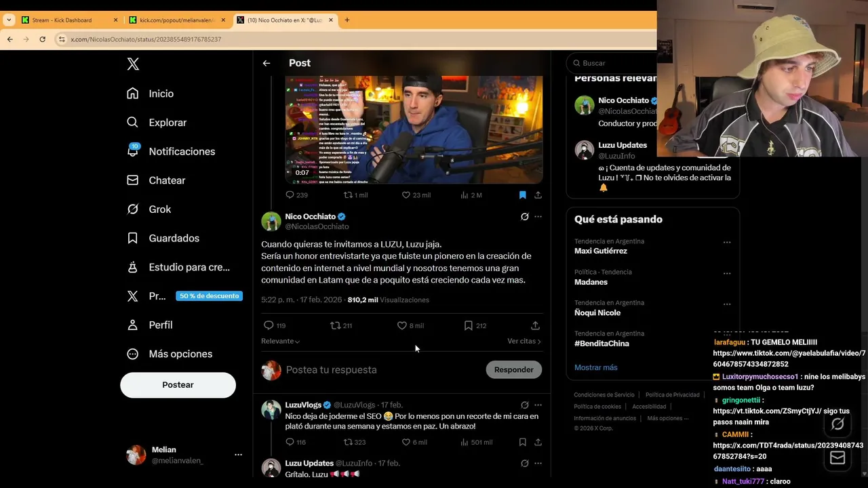The height and width of the screenshot is (488, 868).
Task: Open Ver citas link
Action: pos(524,341)
